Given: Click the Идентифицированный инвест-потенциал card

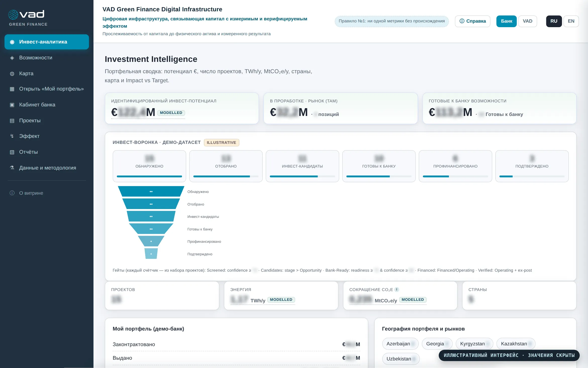Looking at the screenshot, I should pos(182,108).
